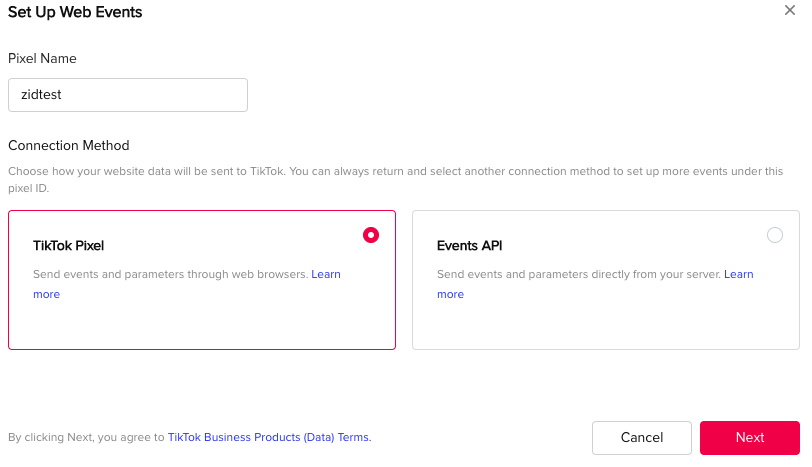Select the Events API radio button

pos(775,235)
